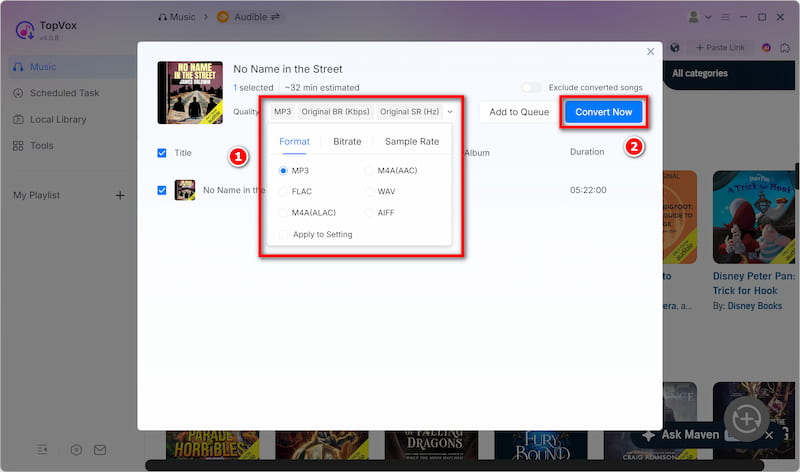This screenshot has width=800, height=472.
Task: Open Disney Peter Pan: Trick for Hook link
Action: [754, 283]
